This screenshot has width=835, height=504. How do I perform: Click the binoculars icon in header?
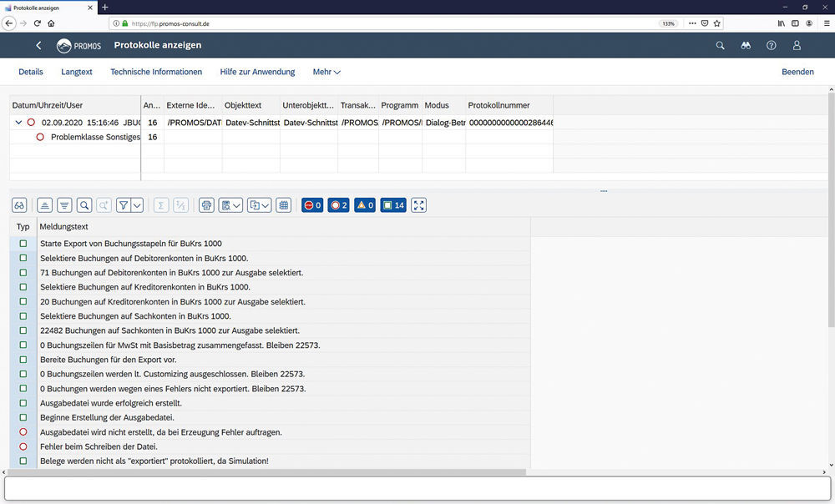coord(746,45)
